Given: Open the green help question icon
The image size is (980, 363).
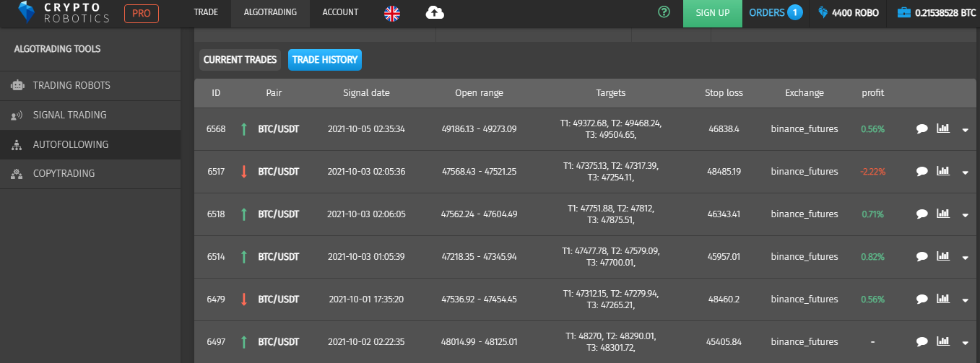Looking at the screenshot, I should [664, 12].
